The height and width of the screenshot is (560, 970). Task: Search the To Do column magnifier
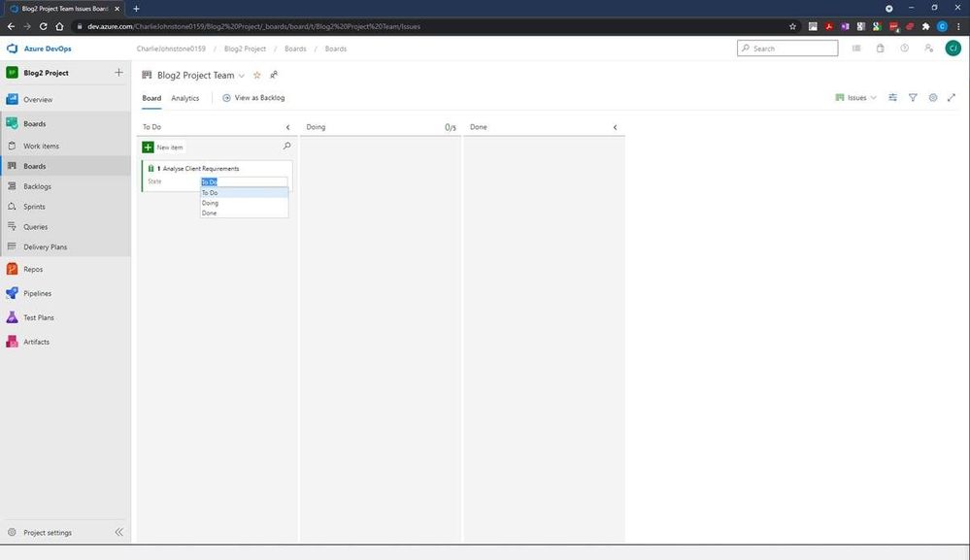(286, 147)
